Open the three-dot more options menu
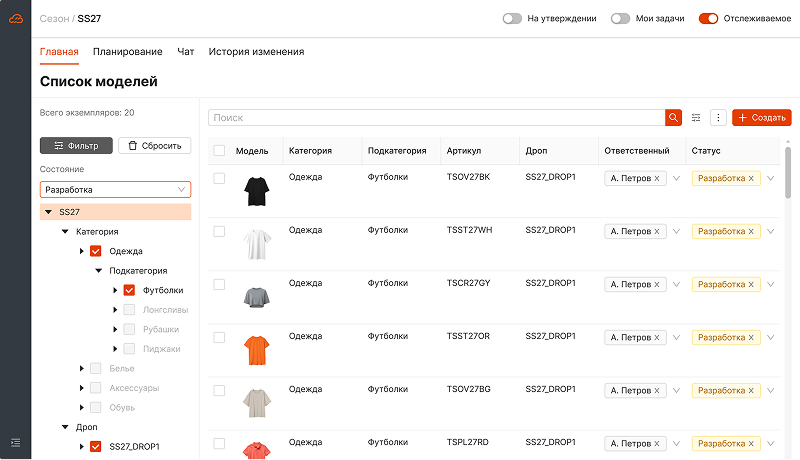The width and height of the screenshot is (800, 460). [718, 118]
